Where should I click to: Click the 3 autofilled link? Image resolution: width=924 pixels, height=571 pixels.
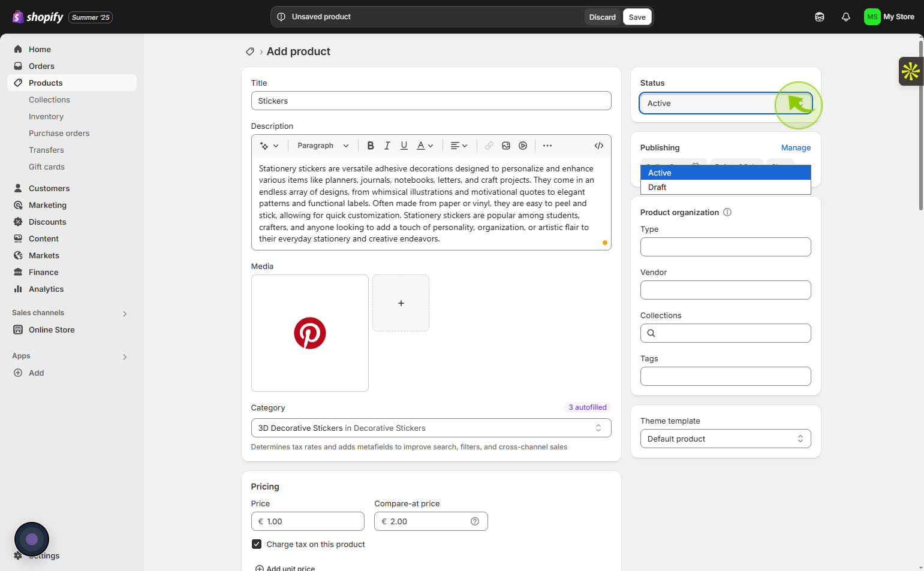point(588,407)
